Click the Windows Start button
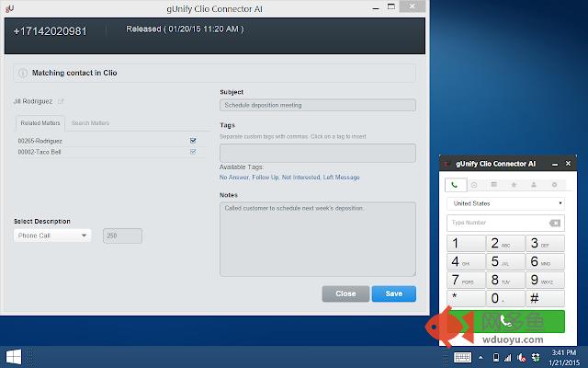This screenshot has width=588, height=368. (15, 356)
